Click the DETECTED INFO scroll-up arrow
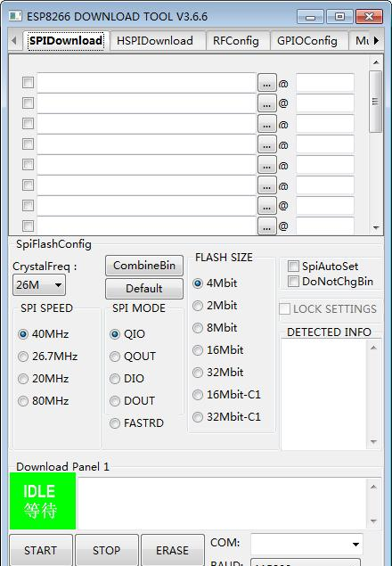 [373, 348]
